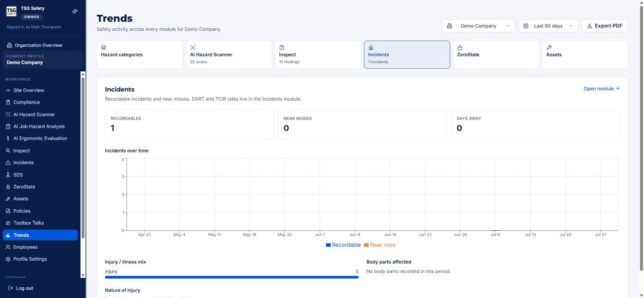Click the Site Overview gauge icon
This screenshot has height=298, width=644.
(8, 90)
